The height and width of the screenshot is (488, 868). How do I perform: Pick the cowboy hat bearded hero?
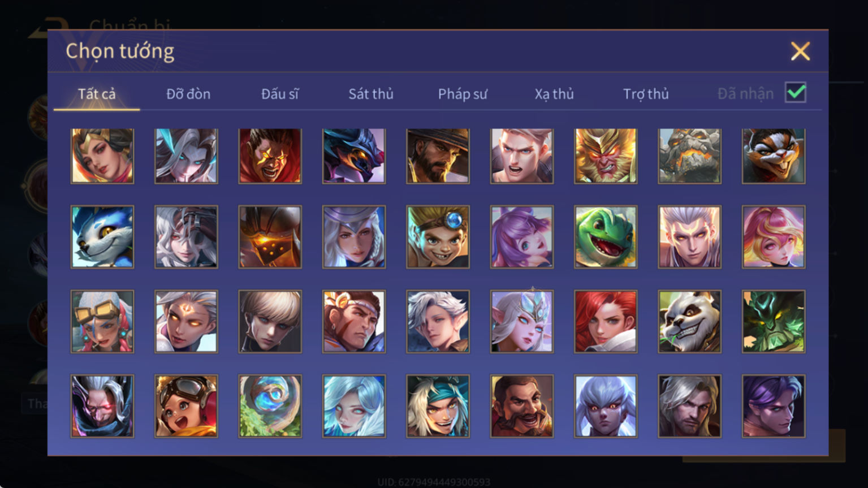(438, 156)
